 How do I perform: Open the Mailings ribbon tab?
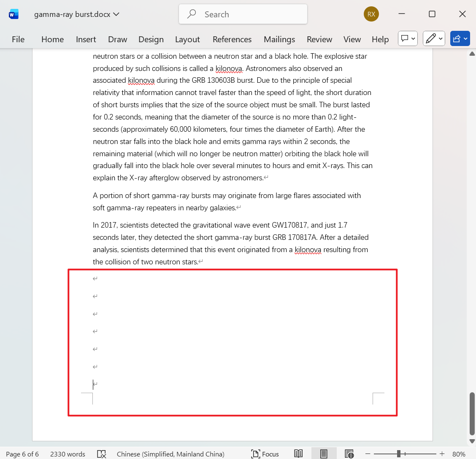(x=279, y=39)
